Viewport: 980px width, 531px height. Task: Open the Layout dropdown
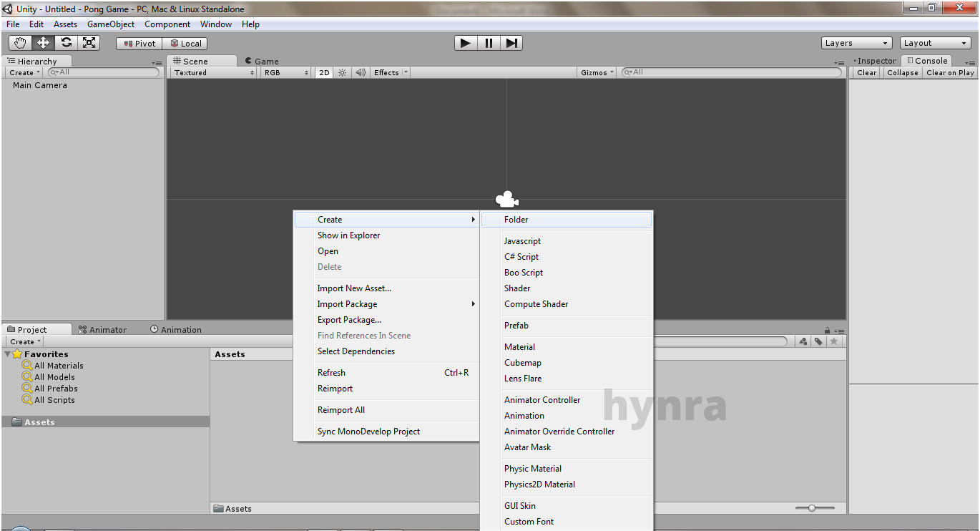pos(936,43)
